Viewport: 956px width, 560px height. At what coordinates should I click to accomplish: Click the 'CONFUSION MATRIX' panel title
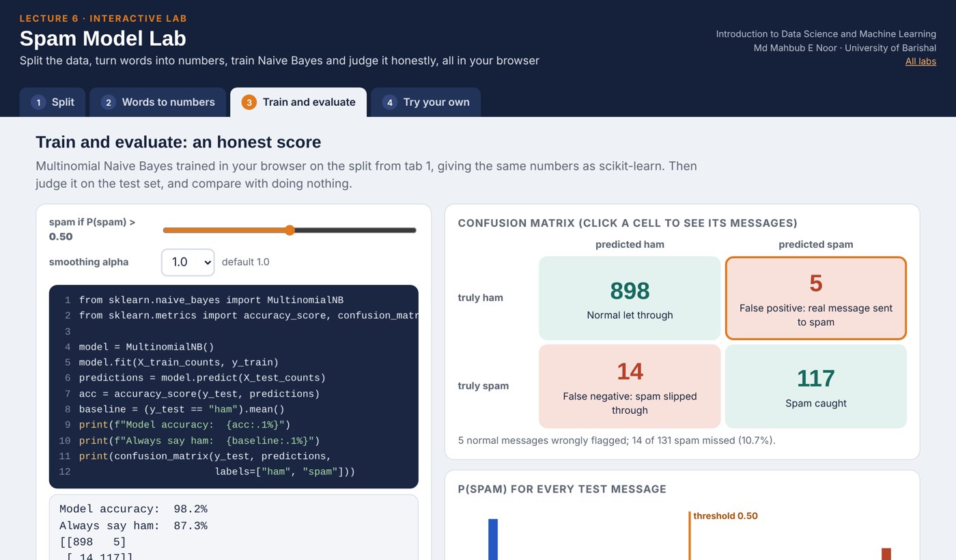(x=628, y=223)
